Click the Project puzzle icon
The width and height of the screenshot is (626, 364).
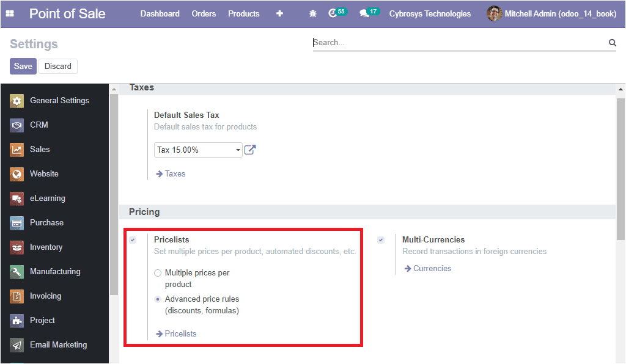coord(17,321)
